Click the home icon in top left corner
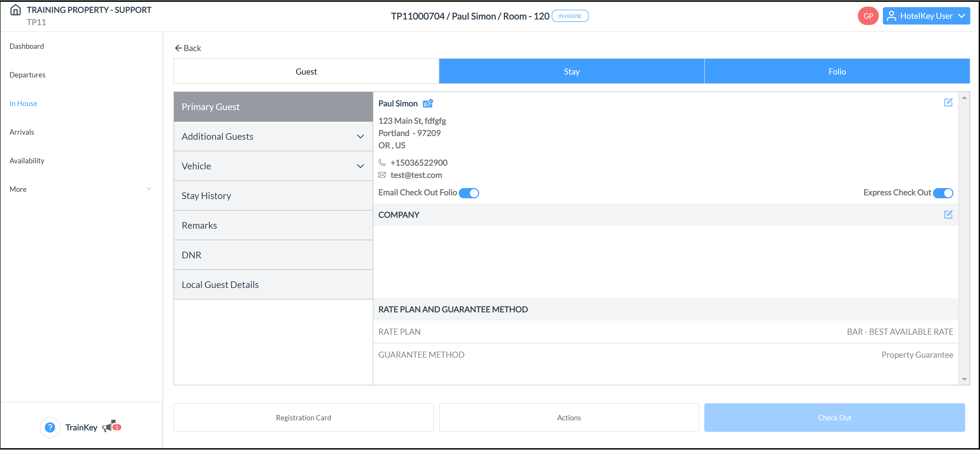 pos(15,10)
